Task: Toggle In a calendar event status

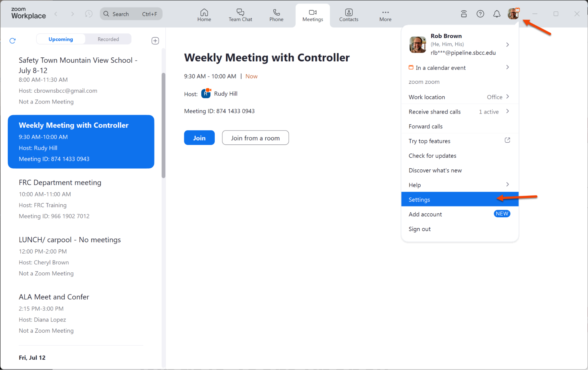Action: coord(459,68)
